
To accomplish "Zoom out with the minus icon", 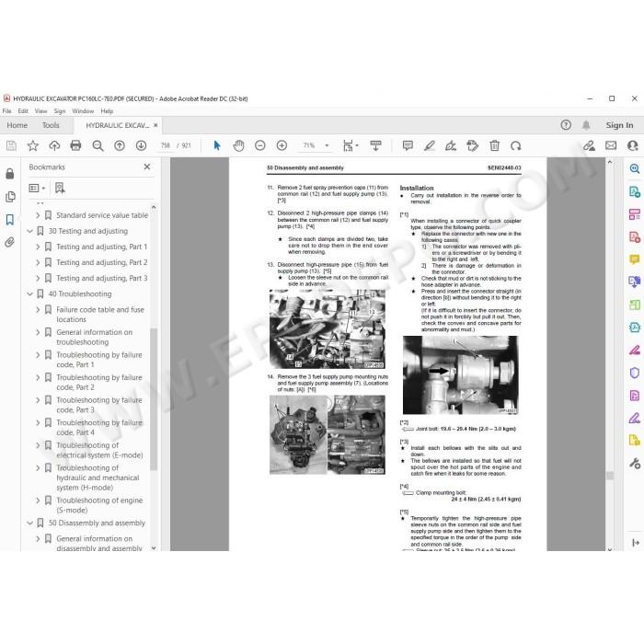I will click(x=260, y=145).
